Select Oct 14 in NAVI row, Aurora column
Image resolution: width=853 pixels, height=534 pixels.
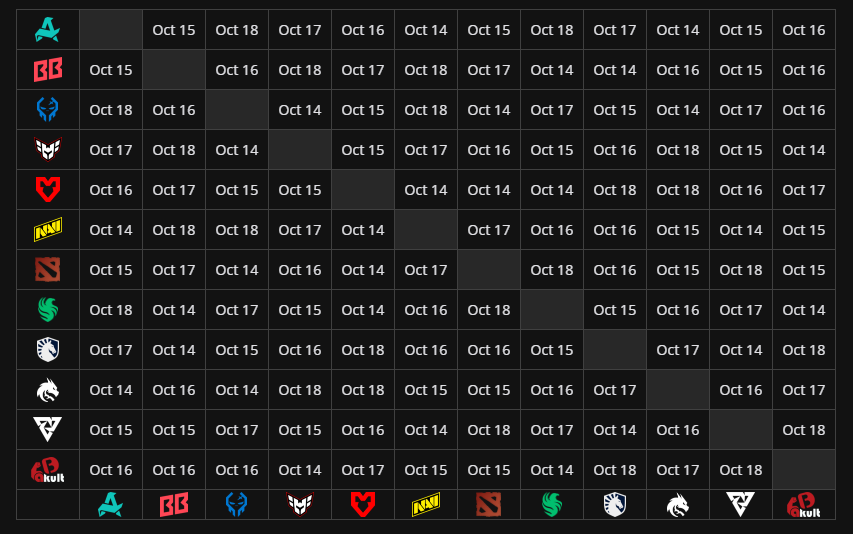110,229
